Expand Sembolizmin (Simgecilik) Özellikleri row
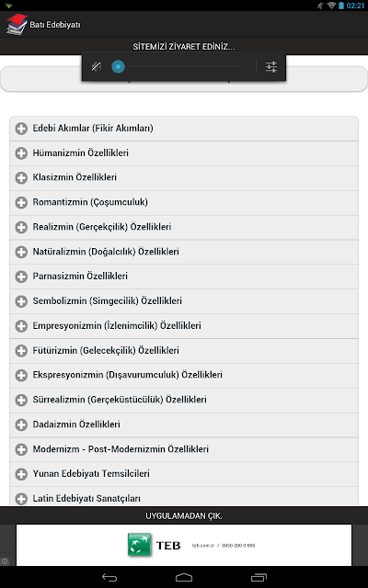This screenshot has height=588, width=368. [x=184, y=301]
